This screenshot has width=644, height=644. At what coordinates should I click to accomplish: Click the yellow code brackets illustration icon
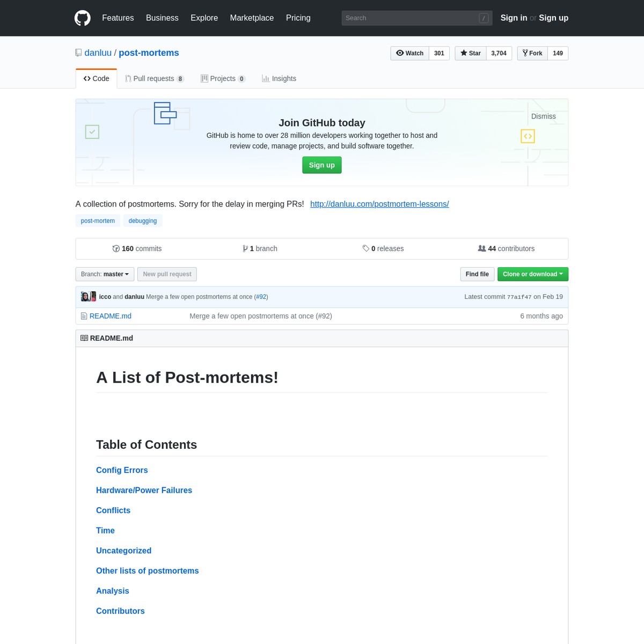pyautogui.click(x=528, y=136)
